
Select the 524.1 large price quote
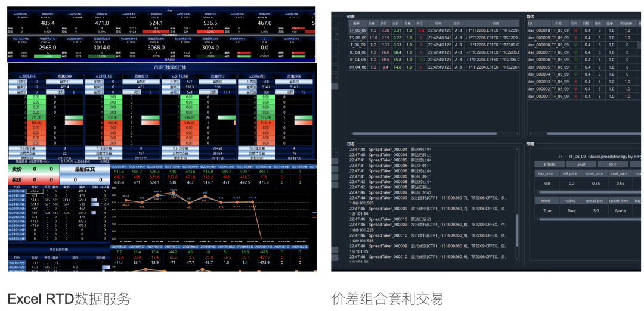click(x=157, y=23)
